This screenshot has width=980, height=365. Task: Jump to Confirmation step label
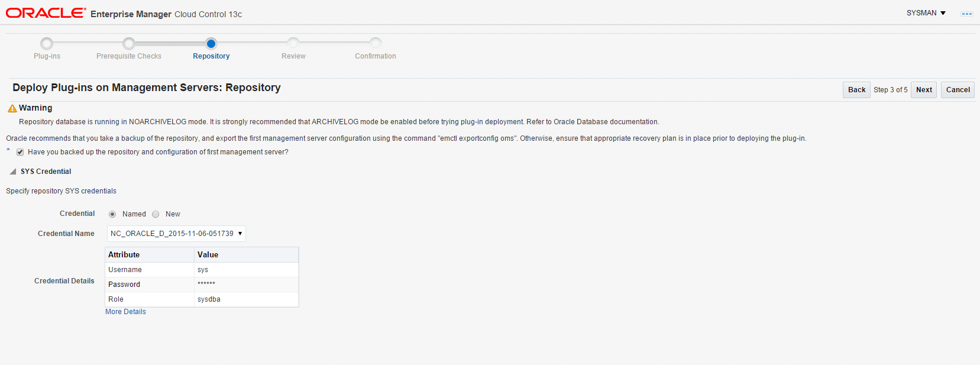376,56
